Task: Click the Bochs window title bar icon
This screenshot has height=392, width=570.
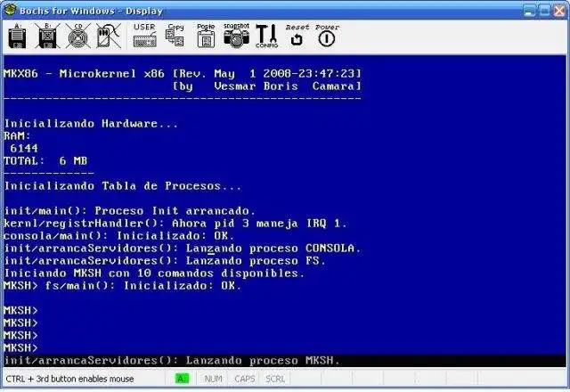Action: pyautogui.click(x=10, y=10)
